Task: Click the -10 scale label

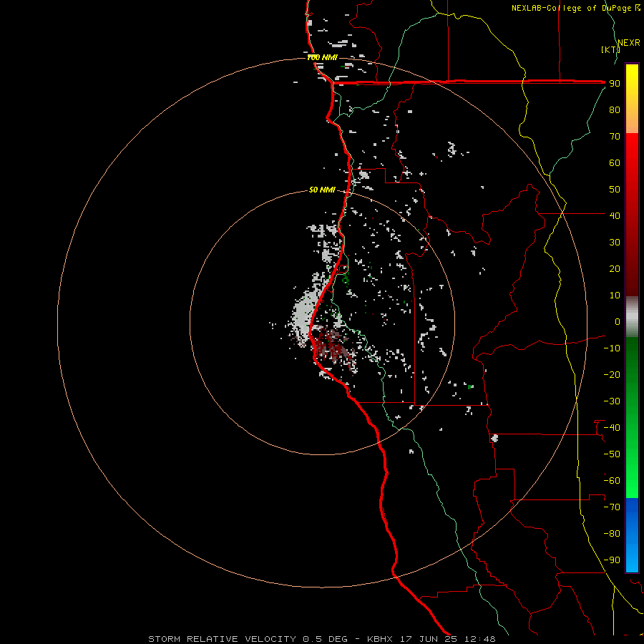Action: [x=612, y=348]
